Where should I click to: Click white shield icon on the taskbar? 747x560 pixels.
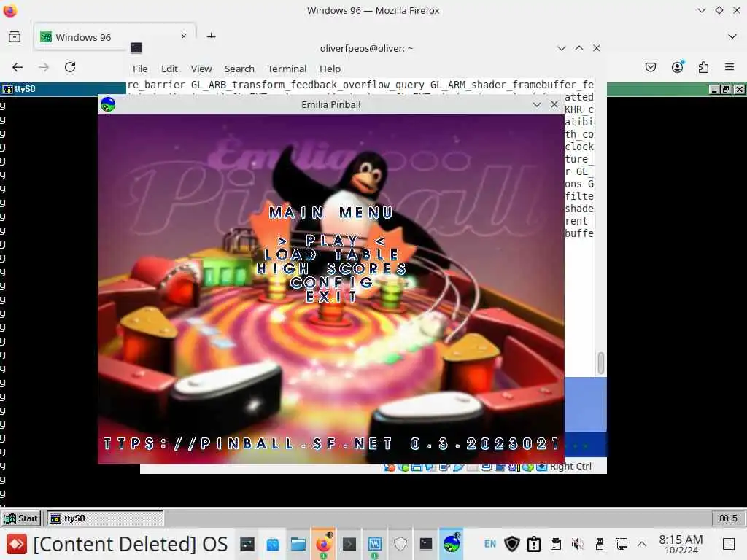click(x=400, y=544)
